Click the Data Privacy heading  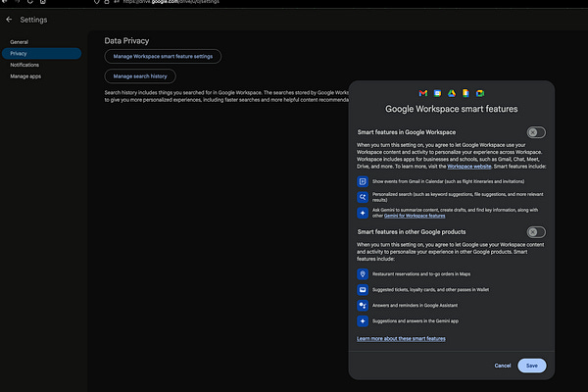pos(126,41)
